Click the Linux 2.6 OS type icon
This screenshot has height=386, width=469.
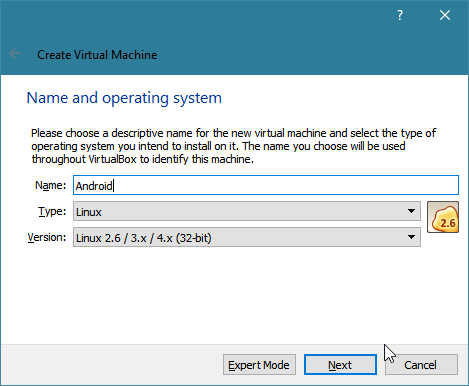point(443,217)
